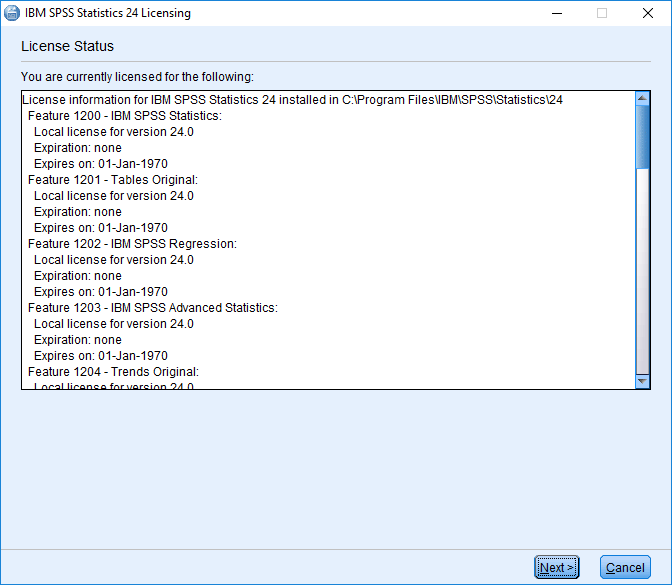Click 'Local license for version 24.0' under Feature 1202
672x585 pixels.
[x=114, y=260]
